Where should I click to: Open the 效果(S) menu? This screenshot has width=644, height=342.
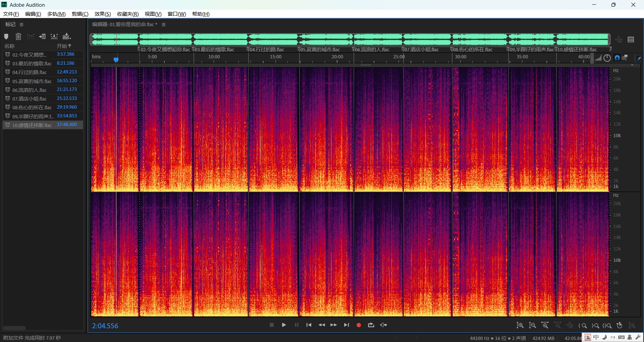(102, 14)
